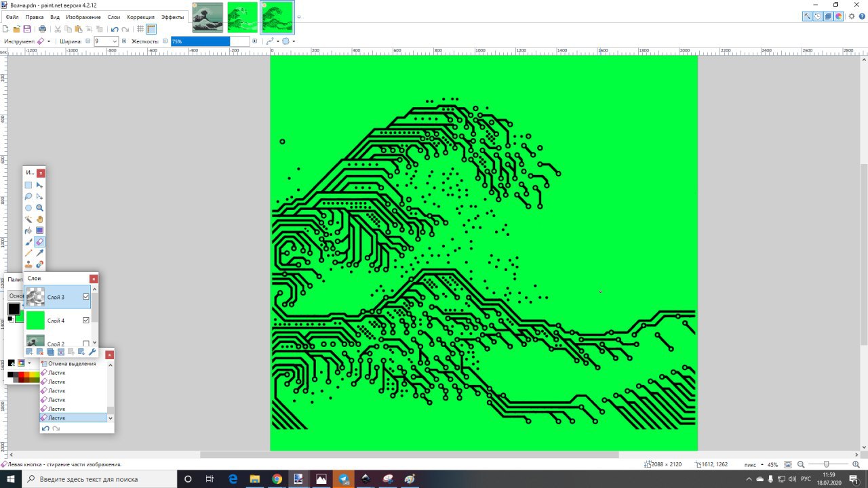Toggle the Layers window icon at top right
The image size is (868, 488).
[x=828, y=16]
